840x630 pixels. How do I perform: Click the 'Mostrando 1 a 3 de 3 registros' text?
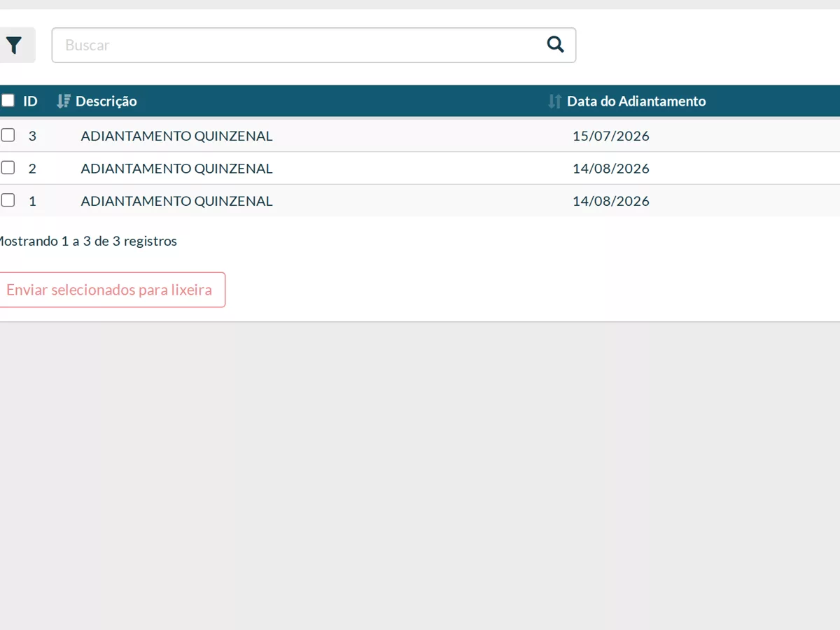(x=87, y=241)
